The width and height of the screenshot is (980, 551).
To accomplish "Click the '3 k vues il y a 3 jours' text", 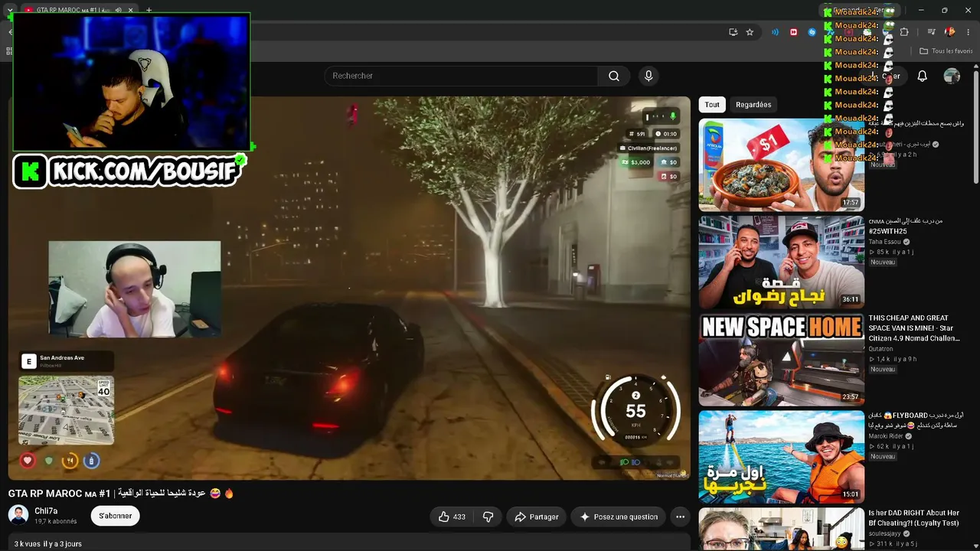I will coord(48,544).
